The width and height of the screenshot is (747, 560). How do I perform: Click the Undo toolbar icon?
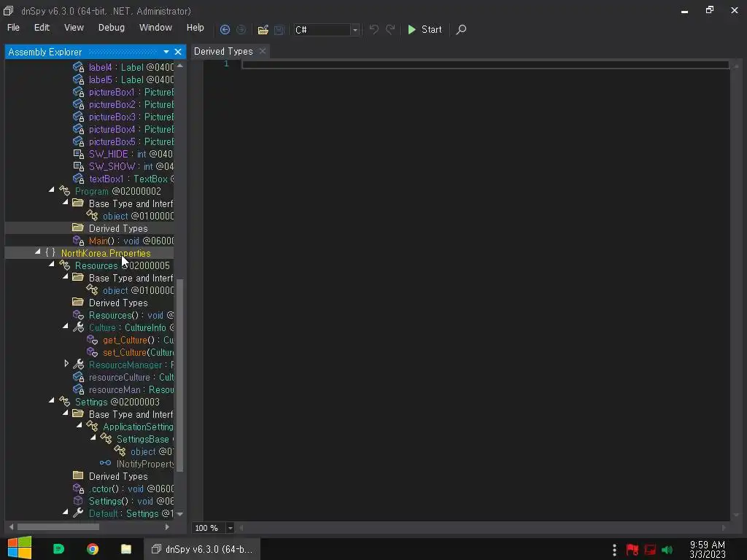tap(374, 29)
